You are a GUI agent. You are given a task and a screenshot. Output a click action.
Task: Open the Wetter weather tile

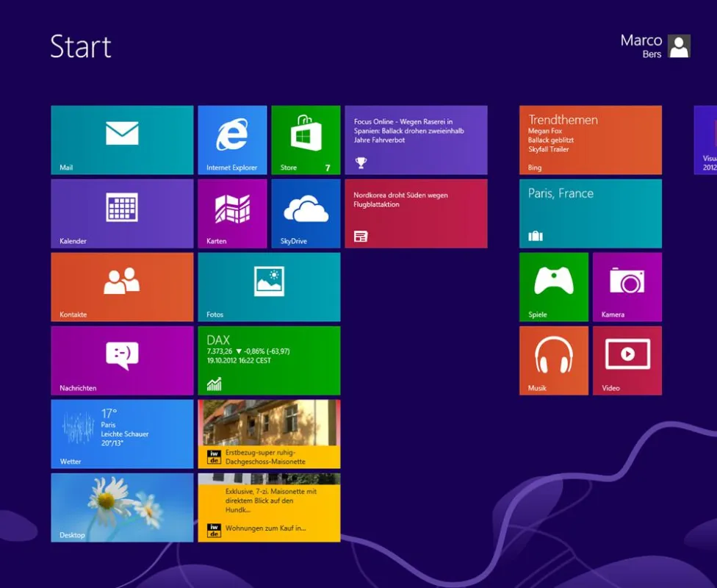click(x=122, y=434)
